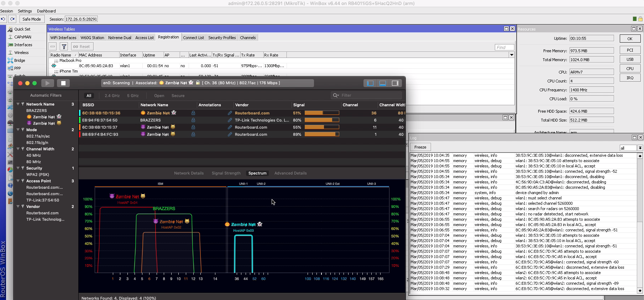This screenshot has width=644, height=300.
Task: Switch to the Signal Strength tab
Action: (226, 173)
